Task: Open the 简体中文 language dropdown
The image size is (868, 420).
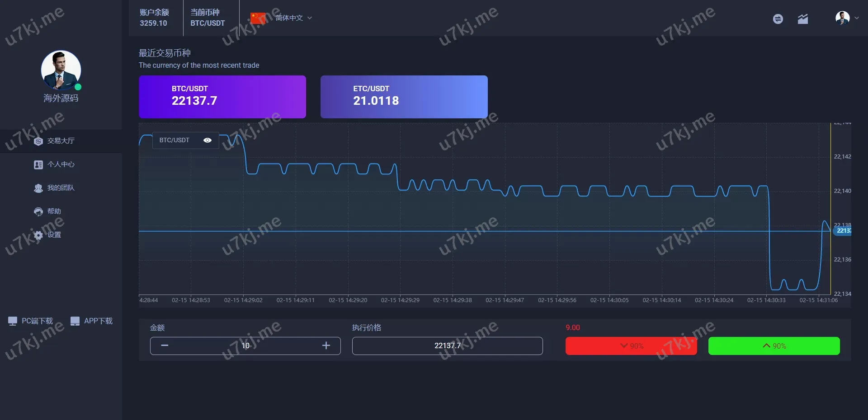Action: coord(294,18)
